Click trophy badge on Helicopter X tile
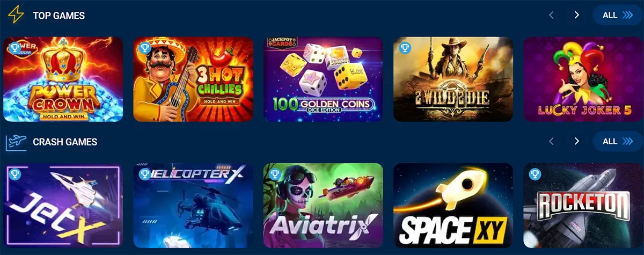 coord(144,174)
